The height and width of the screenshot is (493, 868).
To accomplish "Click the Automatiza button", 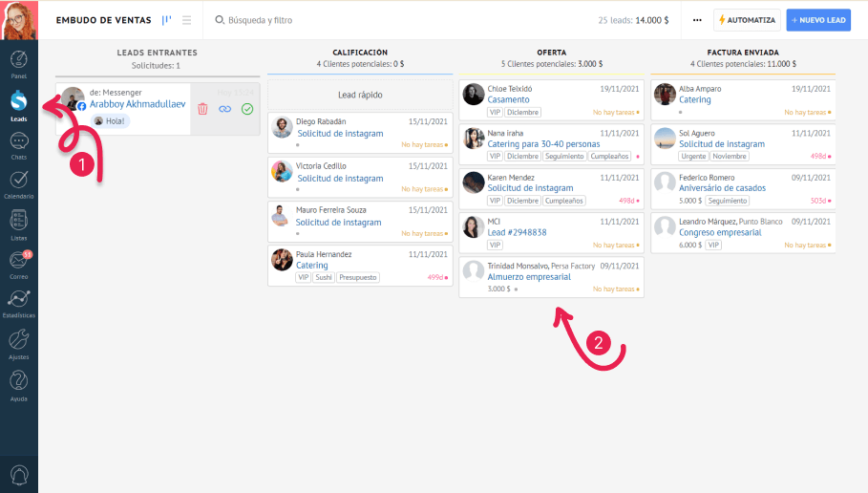I will pyautogui.click(x=747, y=20).
